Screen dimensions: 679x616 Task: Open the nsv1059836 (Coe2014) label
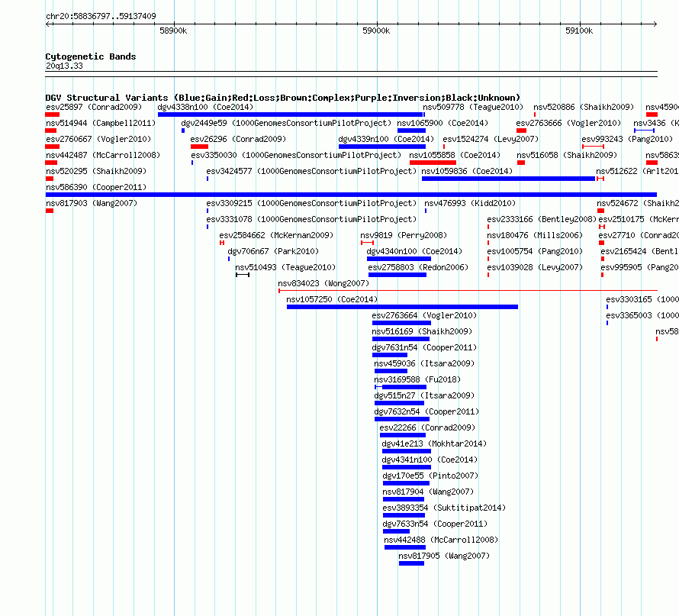(467, 171)
